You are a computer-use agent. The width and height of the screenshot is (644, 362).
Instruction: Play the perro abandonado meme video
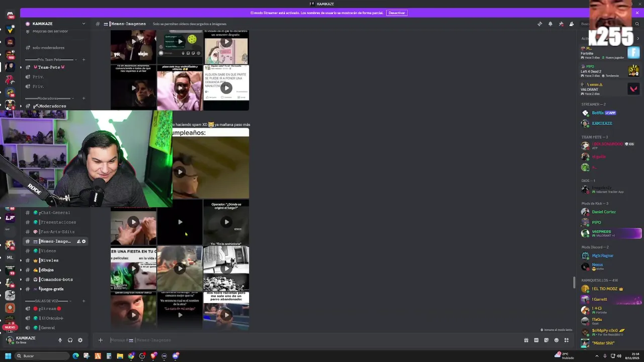pos(226,315)
